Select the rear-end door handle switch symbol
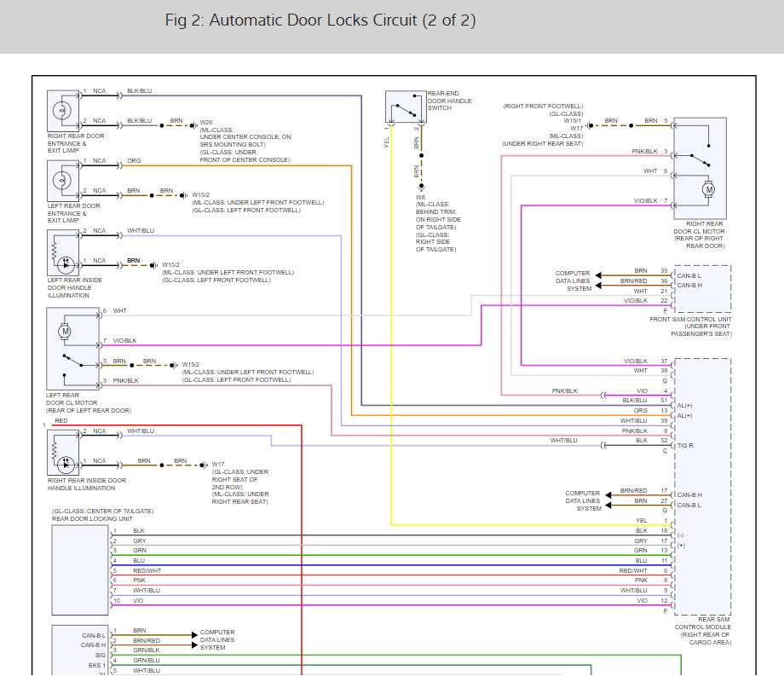Screen dimensions: 784x688 [x=406, y=107]
